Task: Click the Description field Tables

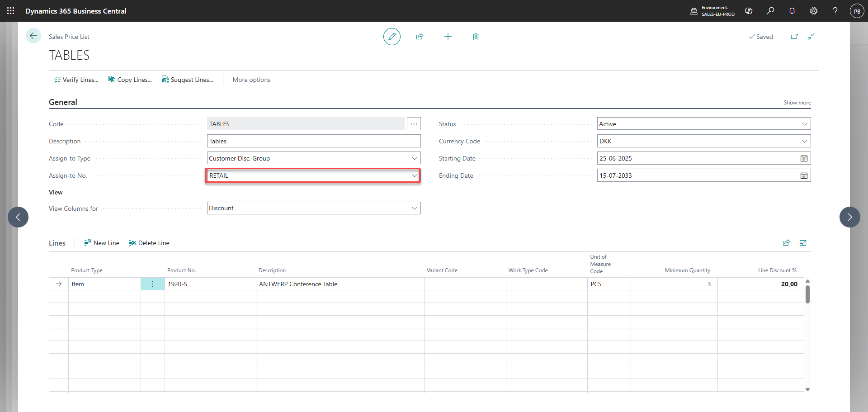Action: click(314, 141)
